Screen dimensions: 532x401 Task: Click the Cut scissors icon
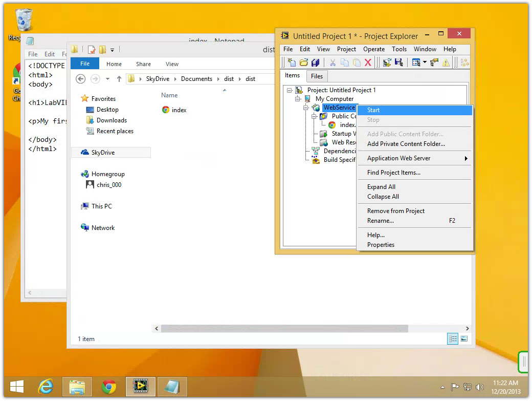click(x=332, y=62)
